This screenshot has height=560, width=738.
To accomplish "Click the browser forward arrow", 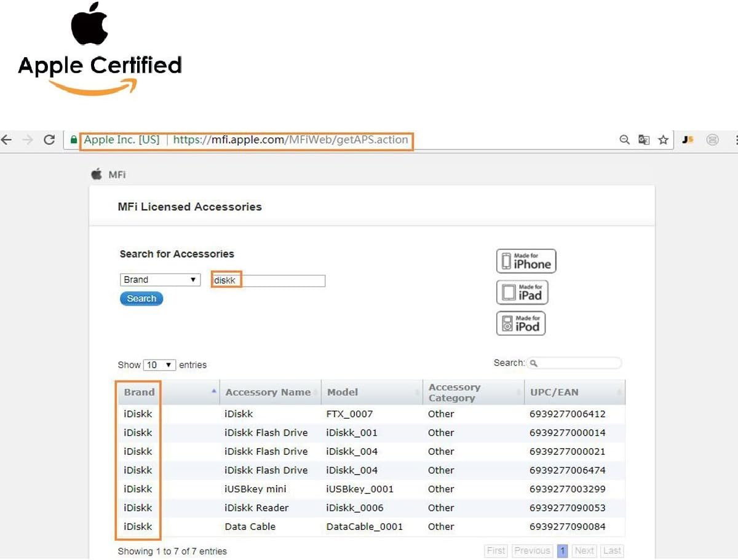I will (28, 140).
